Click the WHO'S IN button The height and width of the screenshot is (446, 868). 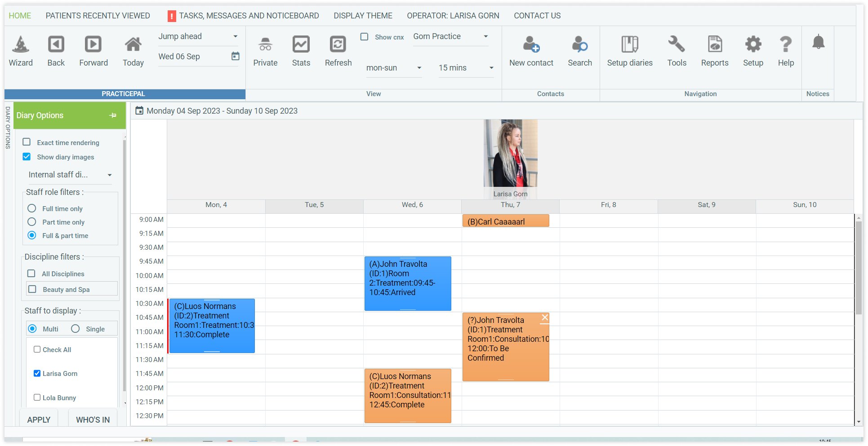coord(93,419)
